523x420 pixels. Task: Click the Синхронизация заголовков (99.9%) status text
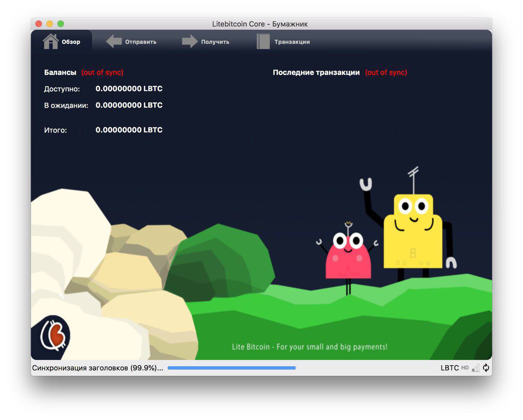click(98, 368)
